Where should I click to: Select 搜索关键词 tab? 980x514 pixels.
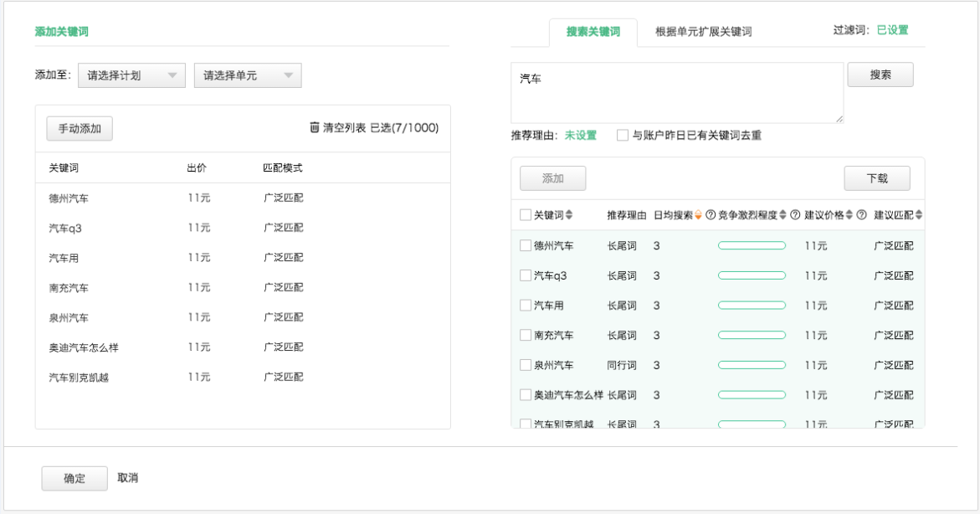click(593, 32)
